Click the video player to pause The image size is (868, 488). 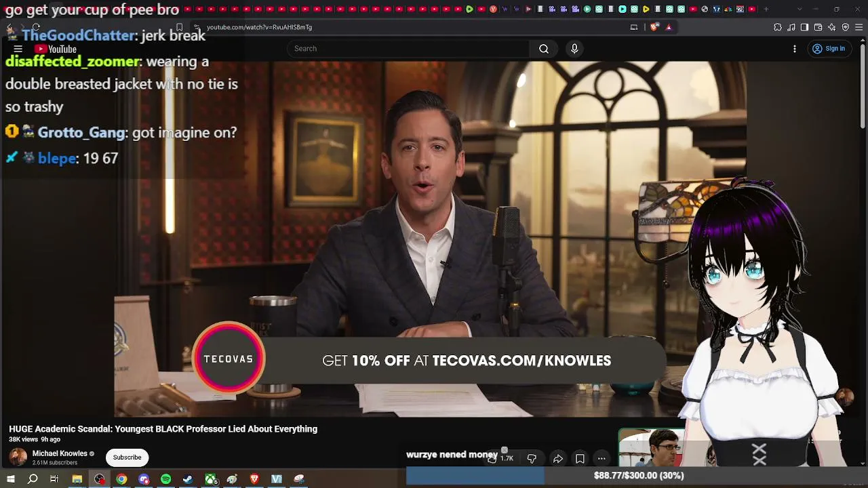click(431, 239)
